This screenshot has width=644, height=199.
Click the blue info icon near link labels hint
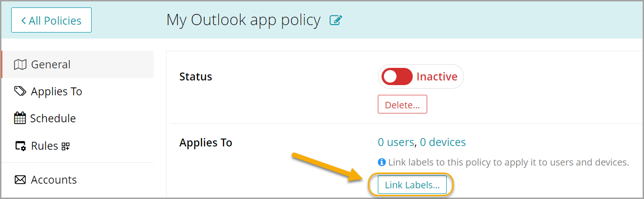coord(382,162)
